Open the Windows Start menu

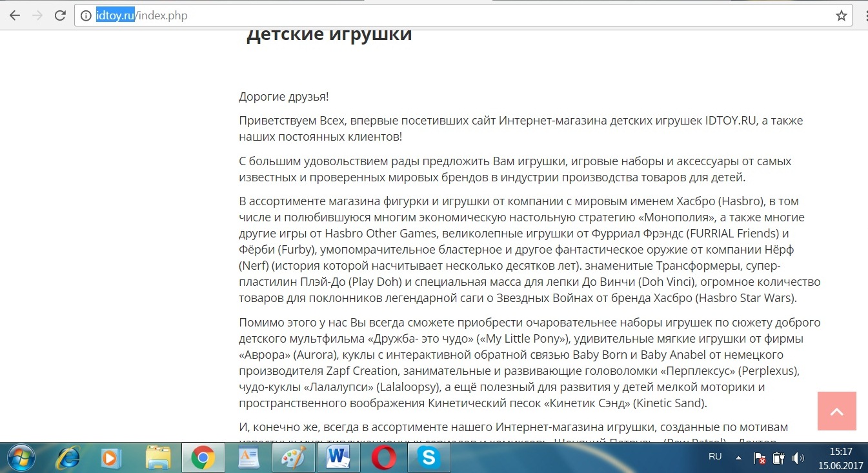[19, 458]
